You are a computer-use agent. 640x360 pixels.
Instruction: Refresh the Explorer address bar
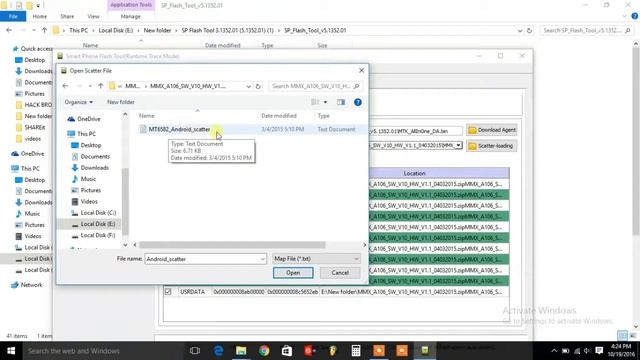coord(529,31)
